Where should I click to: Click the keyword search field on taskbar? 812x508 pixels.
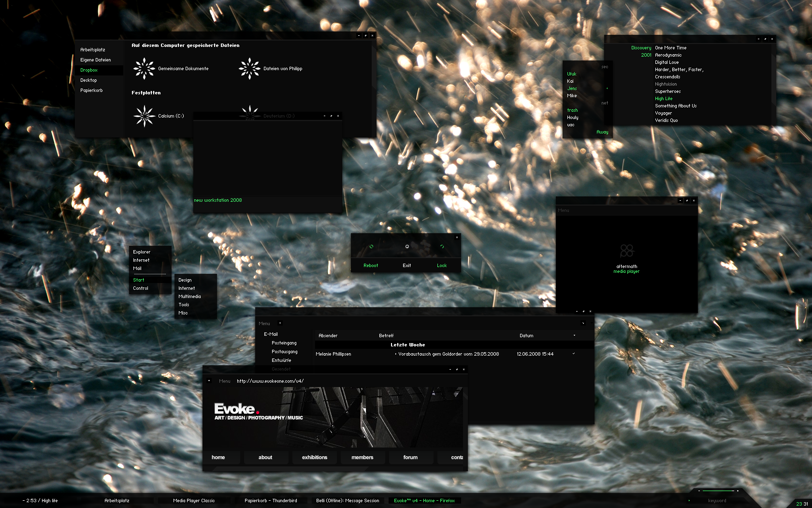(717, 501)
